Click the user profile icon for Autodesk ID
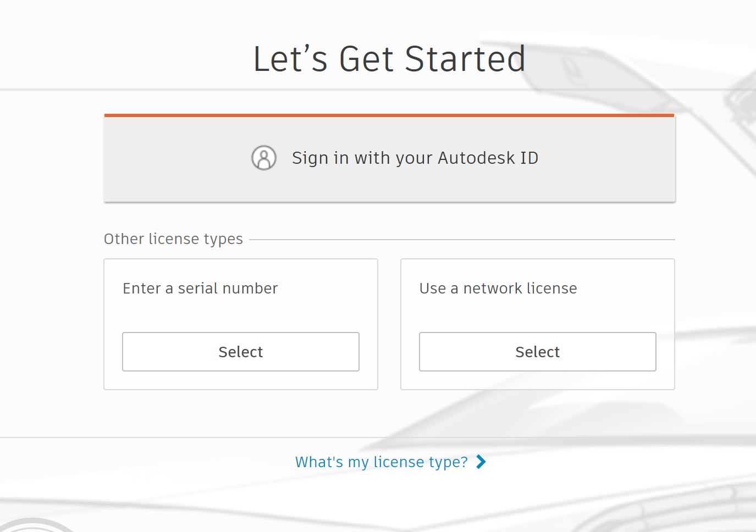The height and width of the screenshot is (532, 756). pos(264,158)
